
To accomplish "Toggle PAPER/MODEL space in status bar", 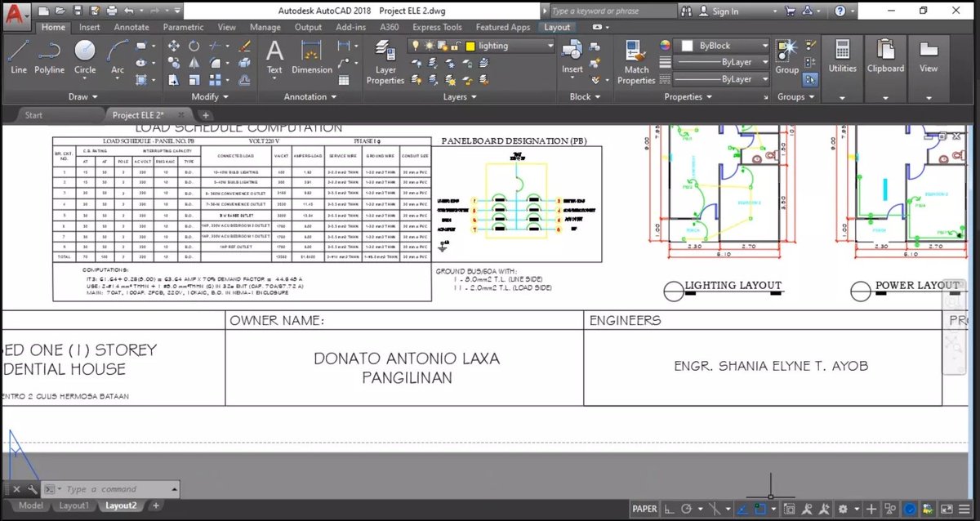I will point(644,509).
